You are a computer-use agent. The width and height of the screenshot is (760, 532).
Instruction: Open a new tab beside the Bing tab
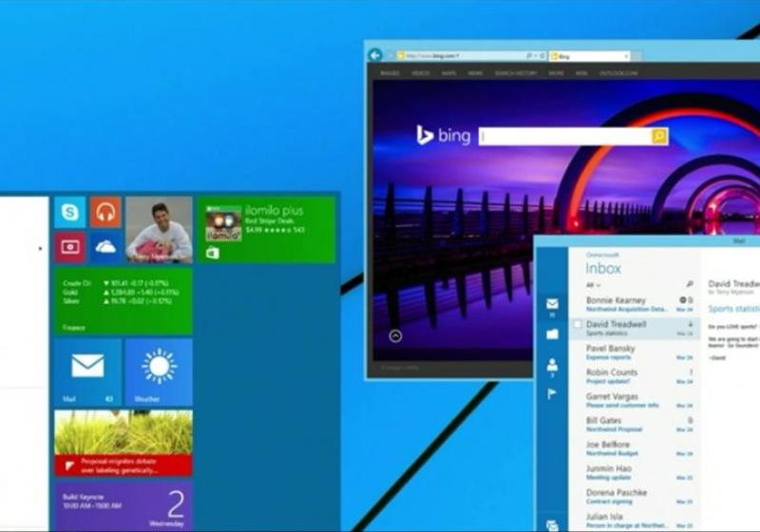pyautogui.click(x=636, y=56)
